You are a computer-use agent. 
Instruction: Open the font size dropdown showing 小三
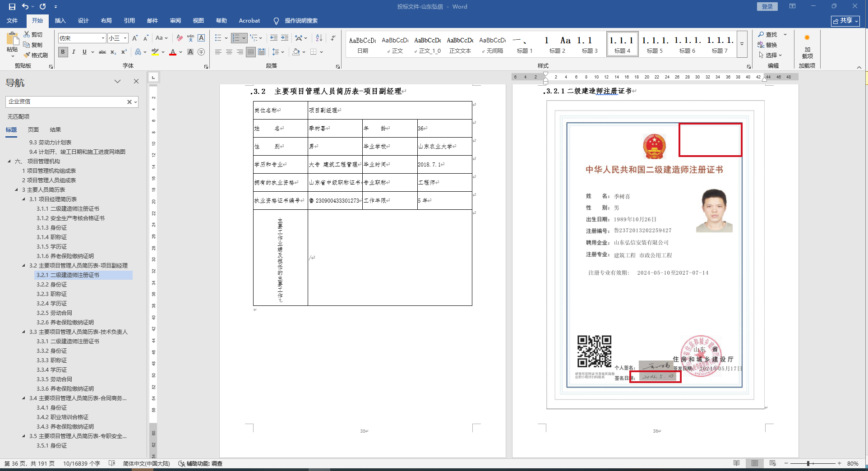tap(125, 38)
